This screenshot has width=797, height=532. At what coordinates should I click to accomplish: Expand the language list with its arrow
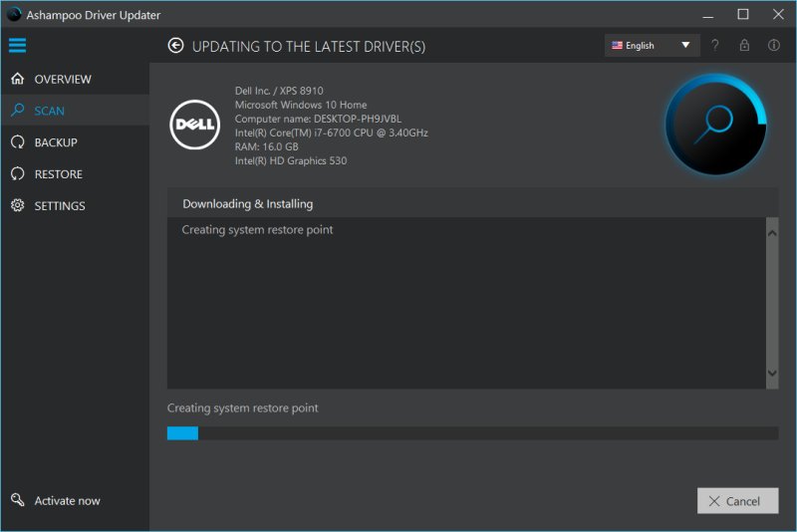click(x=685, y=45)
